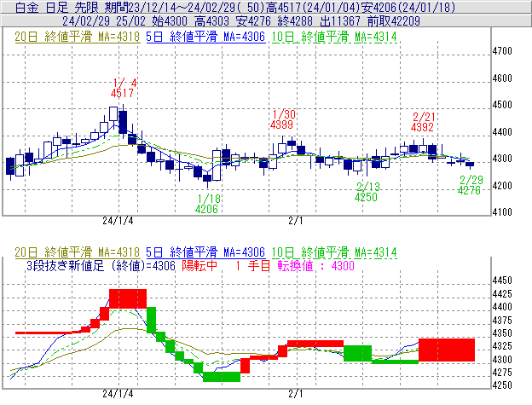Select 20日 終値平滑 MA=4318 legend above candlestick chart

coord(77,37)
